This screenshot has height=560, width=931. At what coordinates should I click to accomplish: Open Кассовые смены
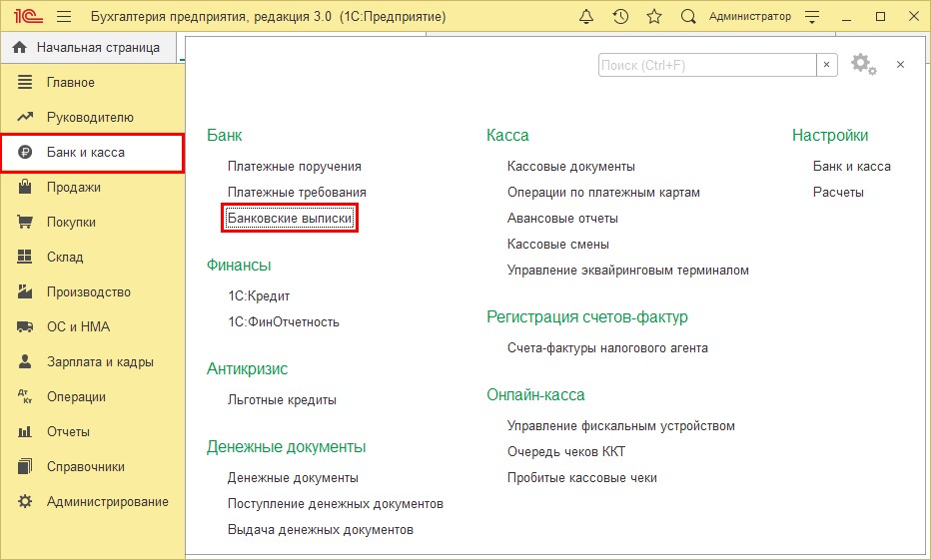pyautogui.click(x=558, y=245)
